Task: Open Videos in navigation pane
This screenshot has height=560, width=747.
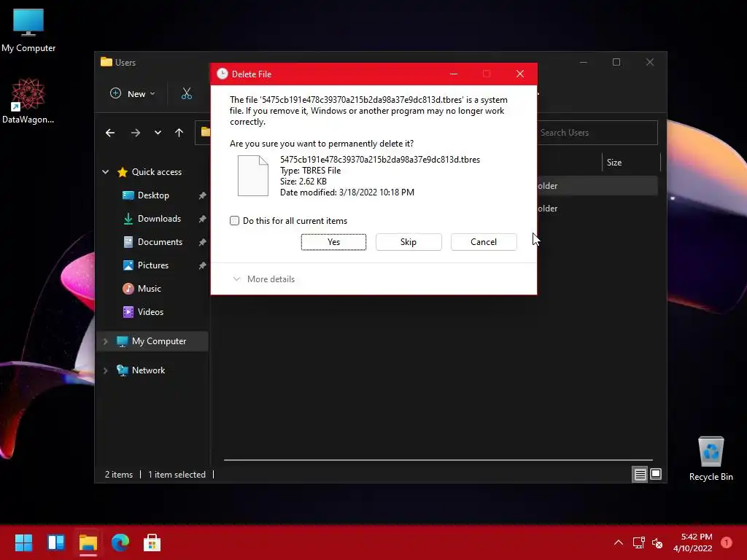Action: tap(150, 312)
